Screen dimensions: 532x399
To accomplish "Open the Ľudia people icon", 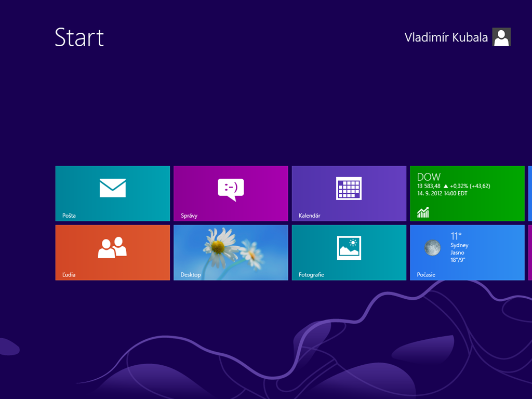I will 112,247.
